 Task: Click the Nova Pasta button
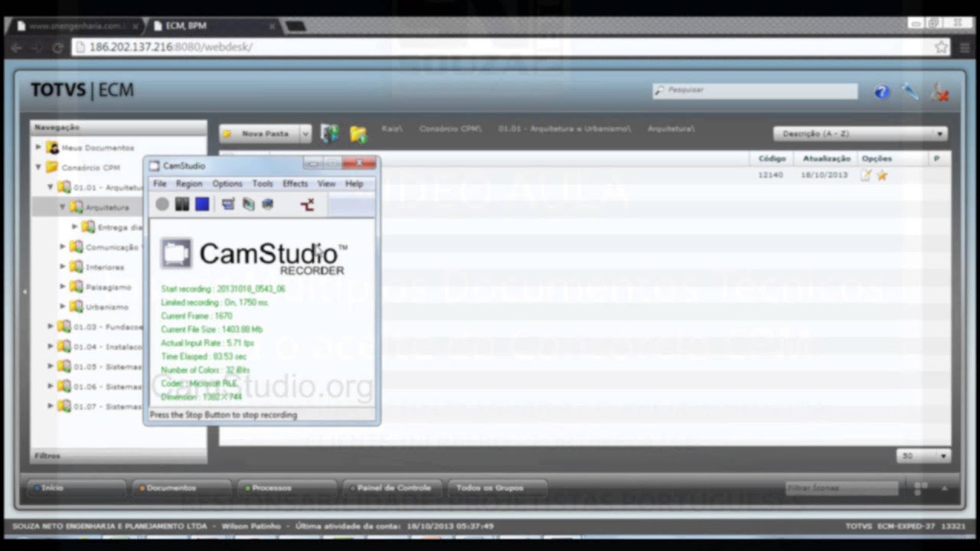(260, 134)
